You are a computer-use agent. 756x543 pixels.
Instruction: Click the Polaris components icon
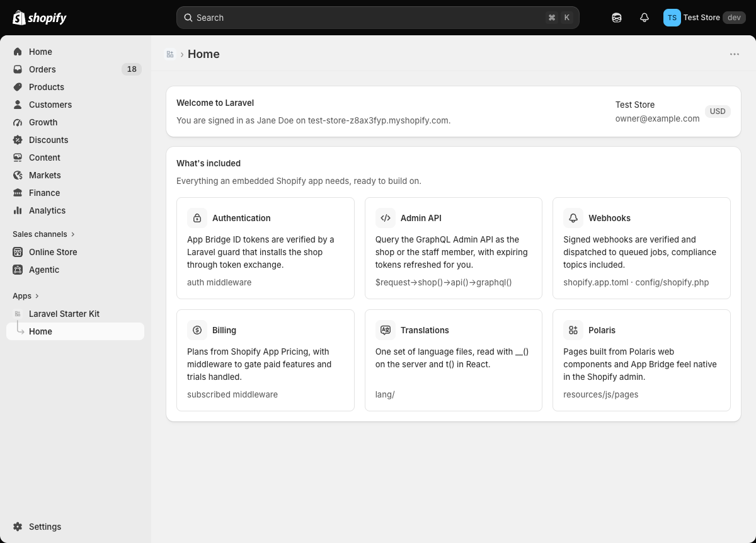tap(573, 330)
